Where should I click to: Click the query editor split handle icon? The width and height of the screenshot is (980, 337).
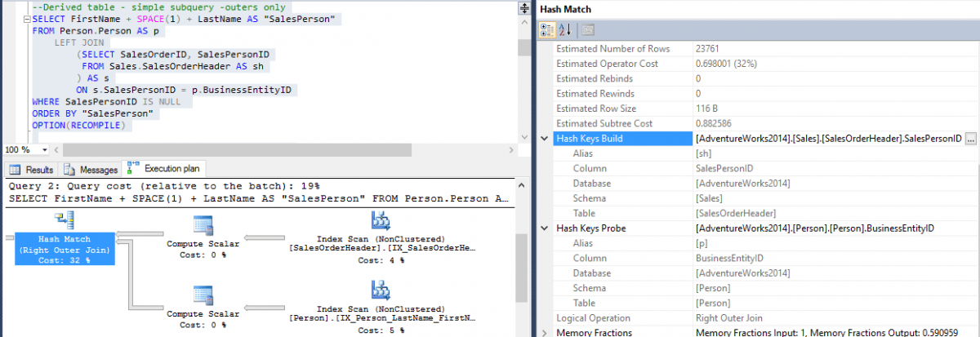523,7
